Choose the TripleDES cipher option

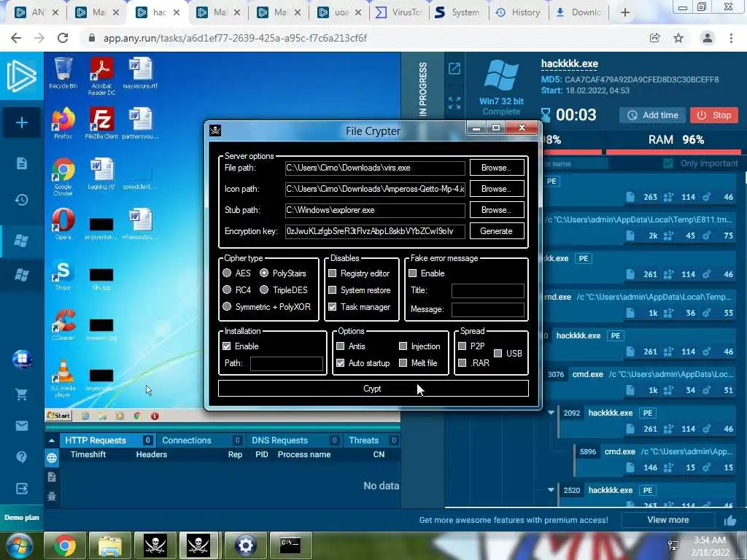264,289
